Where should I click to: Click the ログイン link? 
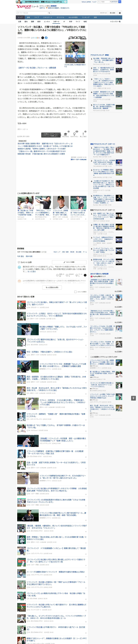click(x=42, y=8)
